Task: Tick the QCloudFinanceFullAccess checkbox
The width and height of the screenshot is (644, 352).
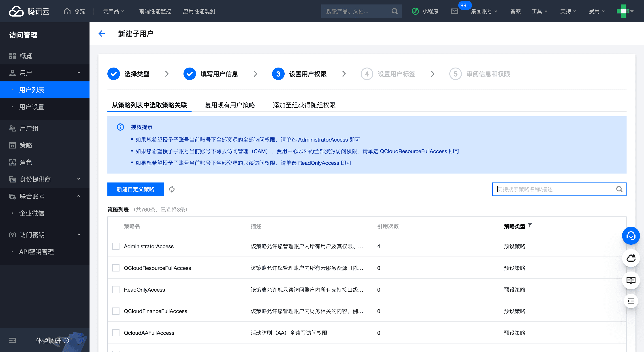Action: pos(116,311)
